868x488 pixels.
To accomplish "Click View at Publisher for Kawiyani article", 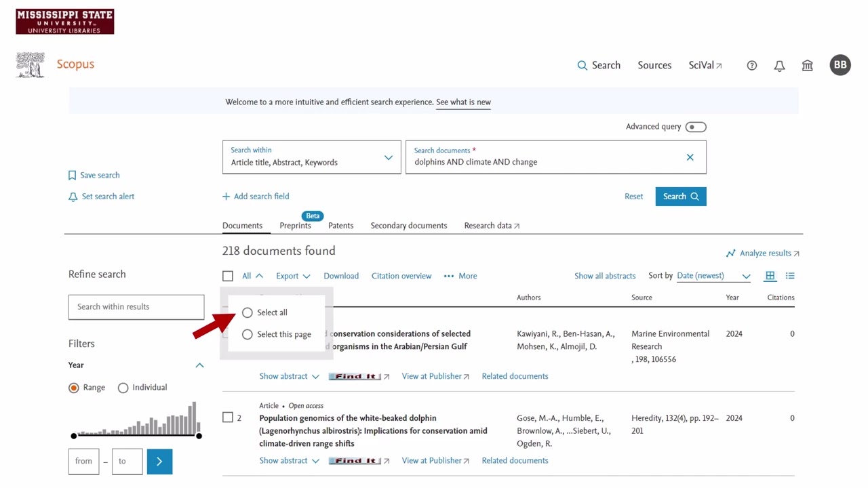I will (435, 376).
